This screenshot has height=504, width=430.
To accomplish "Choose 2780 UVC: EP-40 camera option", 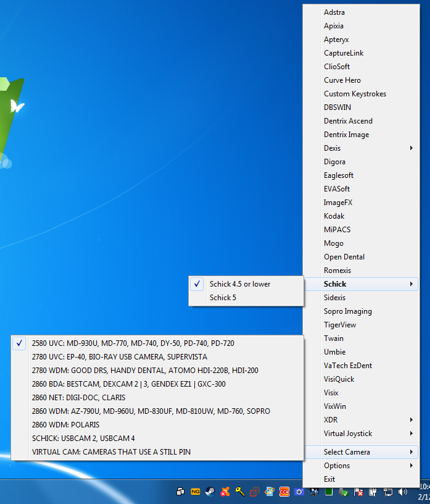I will (x=157, y=357).
